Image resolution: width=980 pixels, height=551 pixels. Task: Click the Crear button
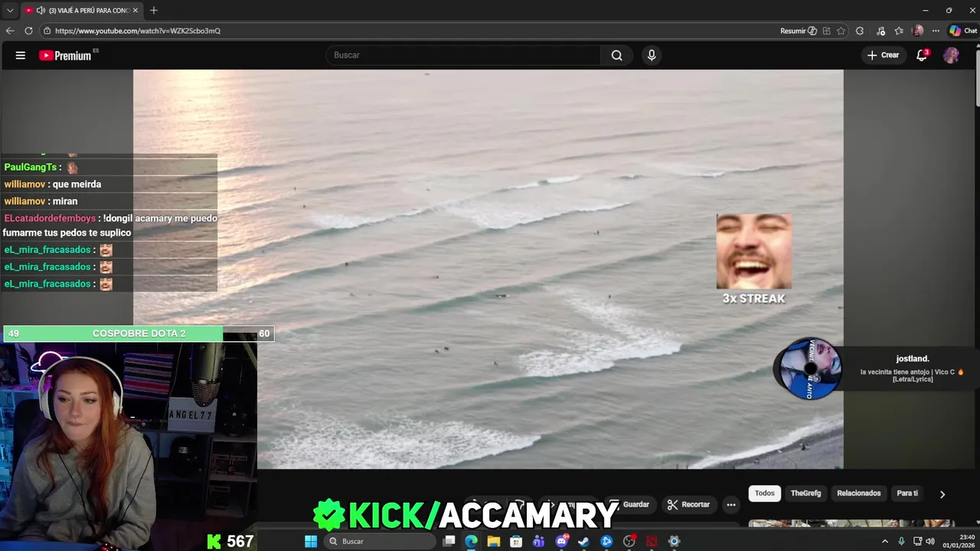click(x=883, y=55)
